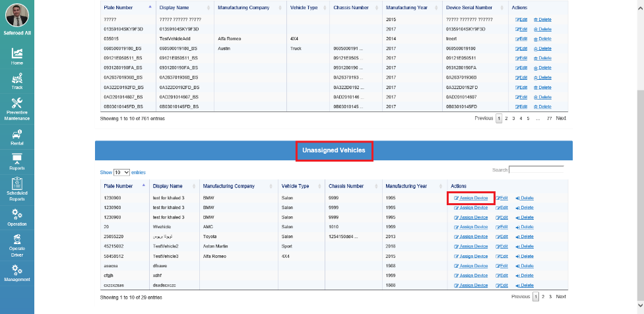This screenshot has width=644, height=314.
Task: Open the Track map icon
Action: (x=17, y=78)
